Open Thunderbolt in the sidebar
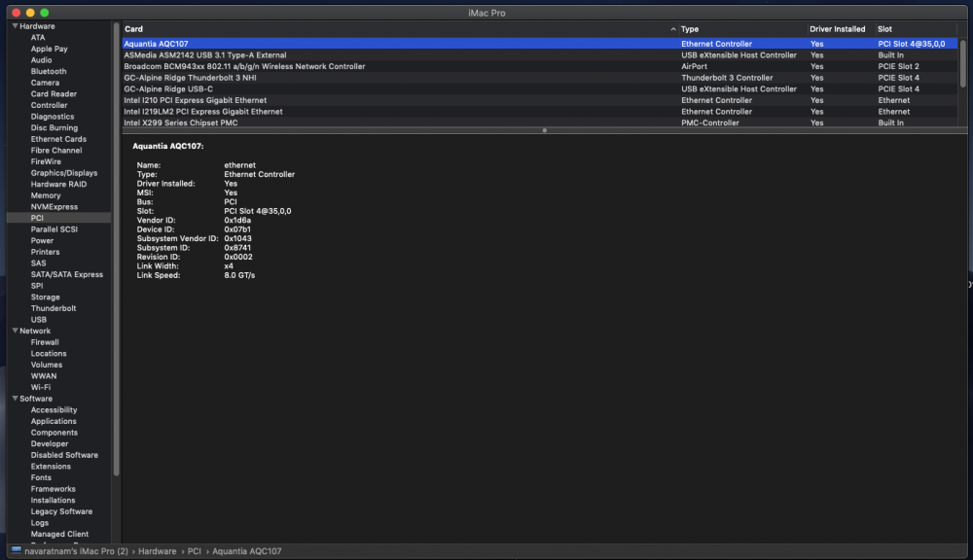 [54, 308]
